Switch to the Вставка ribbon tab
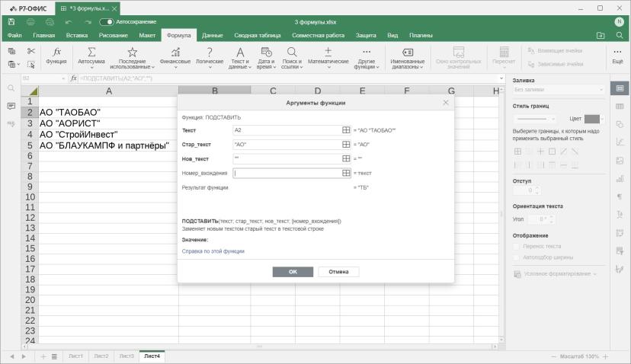The width and height of the screenshot is (631, 364). (77, 35)
